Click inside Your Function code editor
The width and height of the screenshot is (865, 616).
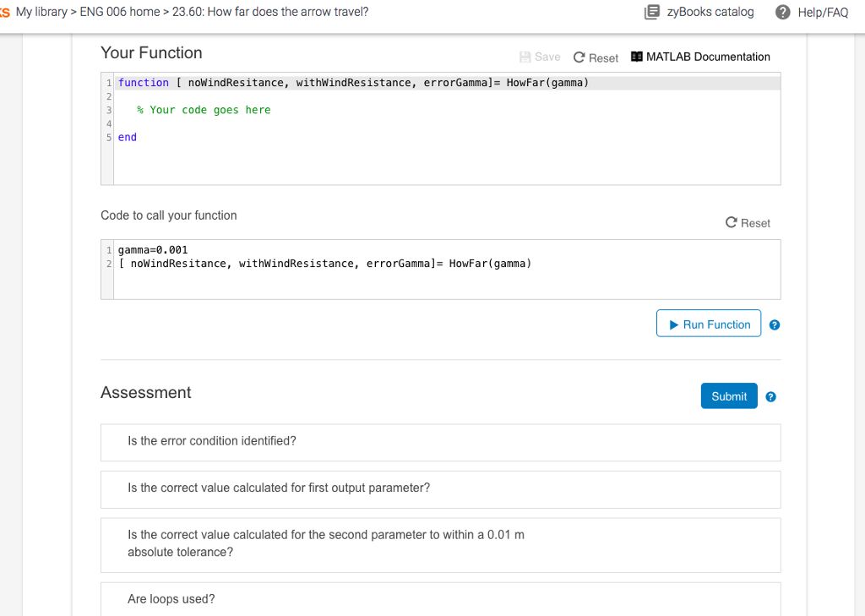(446, 161)
